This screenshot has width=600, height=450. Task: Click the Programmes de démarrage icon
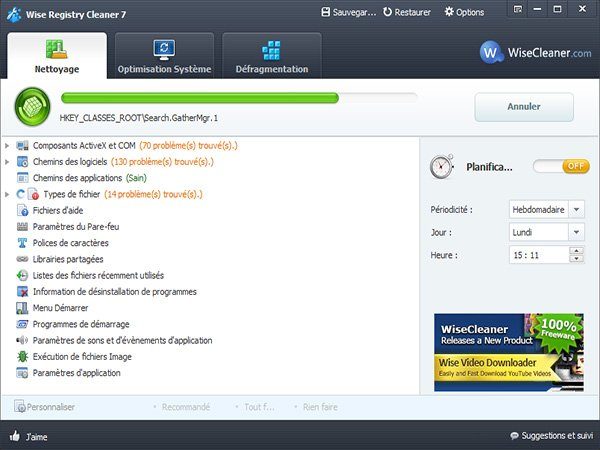pos(23,324)
